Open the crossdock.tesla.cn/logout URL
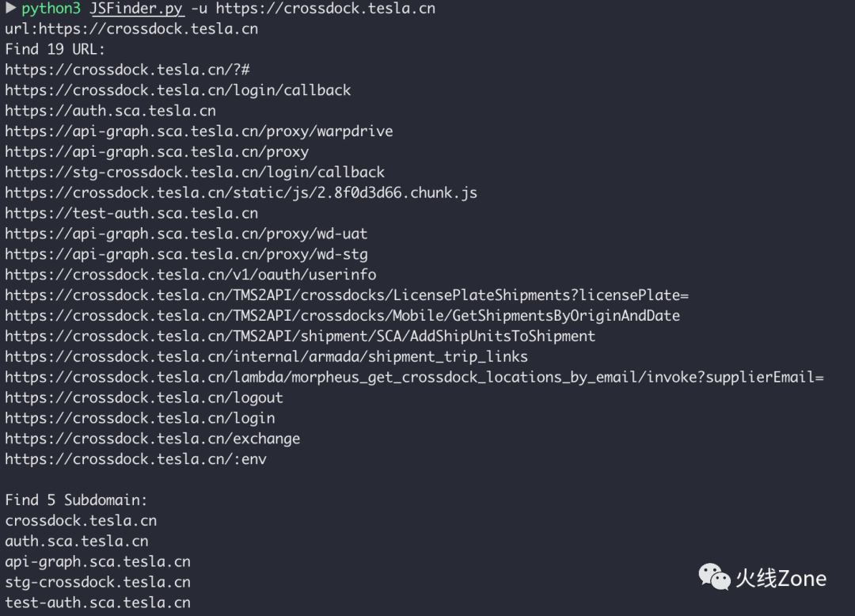Image resolution: width=855 pixels, height=616 pixels. pyautogui.click(x=144, y=398)
